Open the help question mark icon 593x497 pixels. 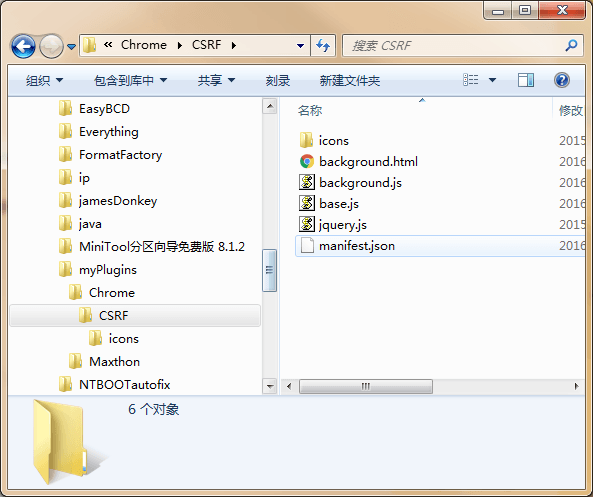click(562, 80)
